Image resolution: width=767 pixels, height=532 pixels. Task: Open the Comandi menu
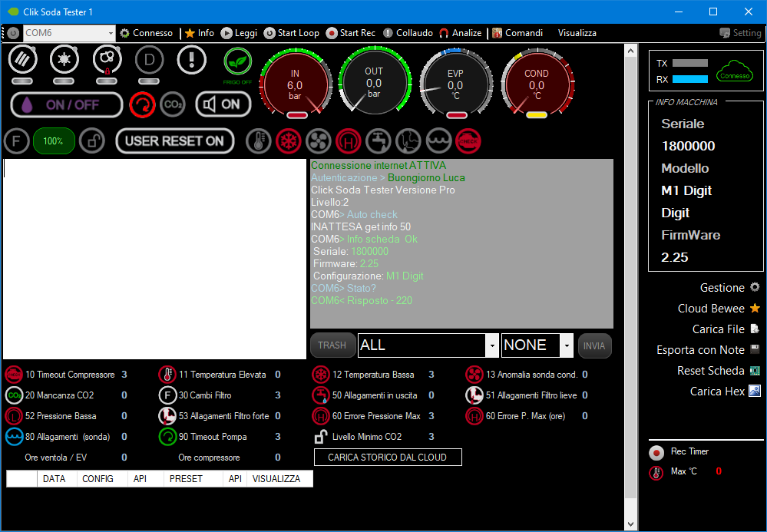pos(517,33)
